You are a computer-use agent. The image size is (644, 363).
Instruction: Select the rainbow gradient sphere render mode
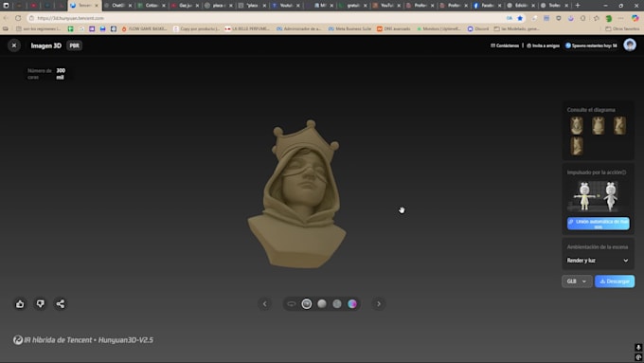pyautogui.click(x=352, y=304)
